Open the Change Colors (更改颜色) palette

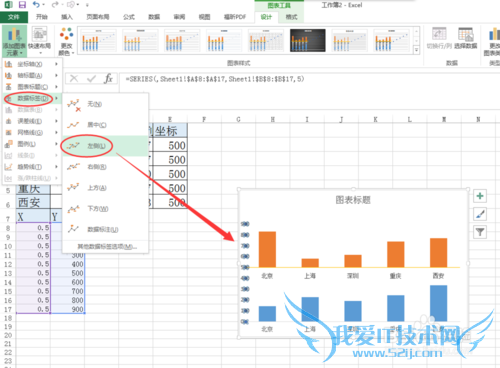(66, 42)
